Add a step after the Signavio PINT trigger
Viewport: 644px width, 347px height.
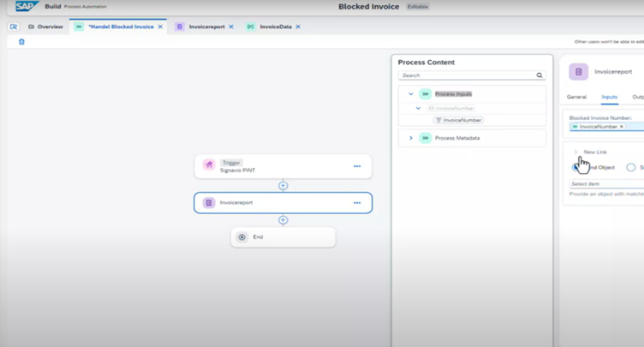tap(283, 185)
